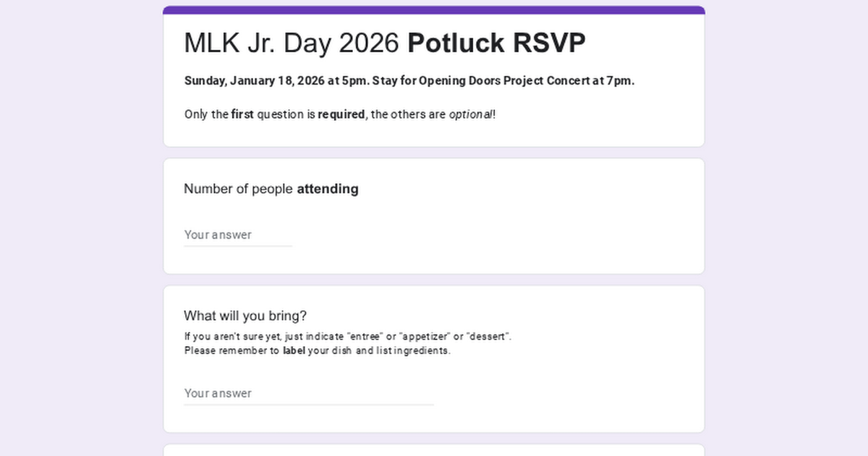Click the italic word "optional" in the description
This screenshot has width=868, height=456.
470,114
